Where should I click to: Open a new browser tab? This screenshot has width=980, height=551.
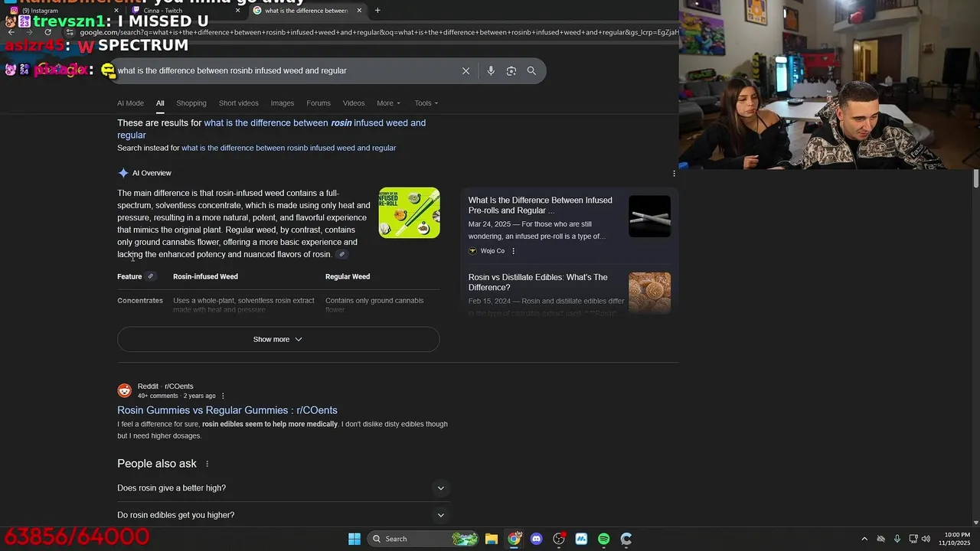(377, 11)
